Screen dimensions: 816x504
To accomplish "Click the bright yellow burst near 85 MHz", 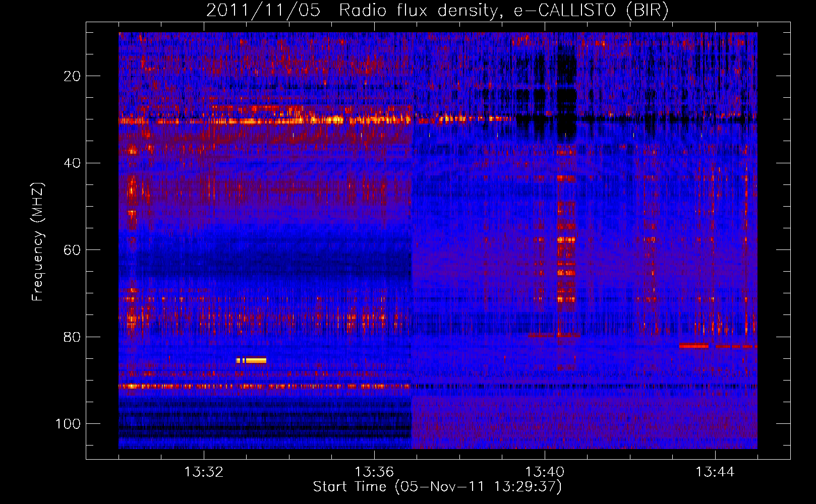I will click(x=251, y=360).
